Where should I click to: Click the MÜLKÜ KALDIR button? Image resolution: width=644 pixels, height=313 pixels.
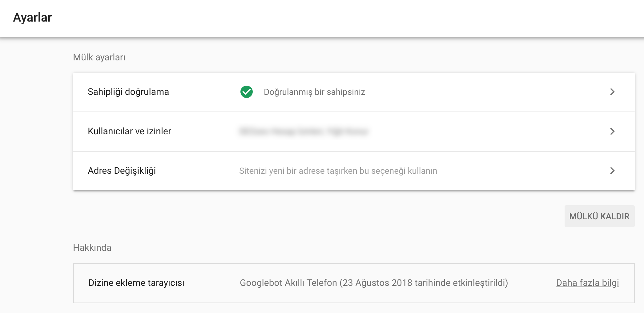pos(599,216)
